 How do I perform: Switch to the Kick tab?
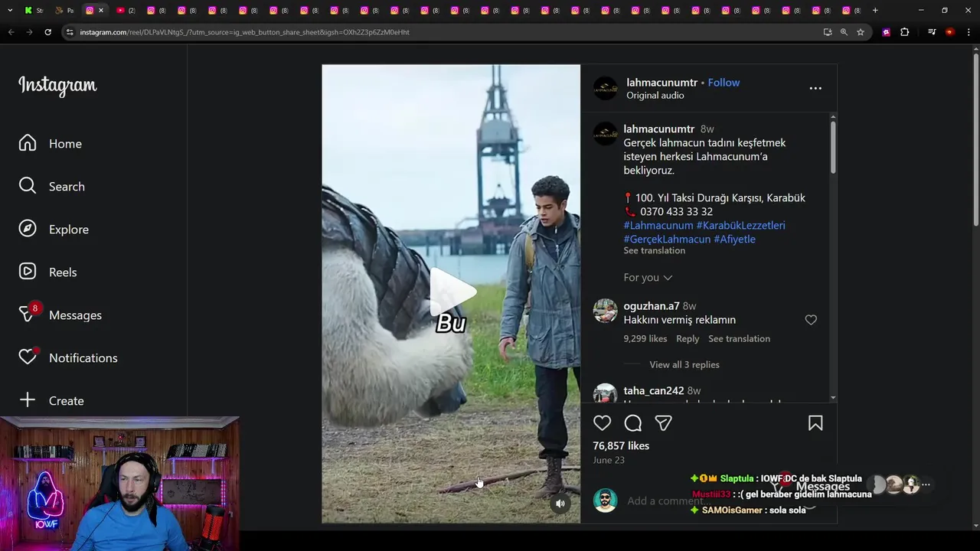pos(34,10)
